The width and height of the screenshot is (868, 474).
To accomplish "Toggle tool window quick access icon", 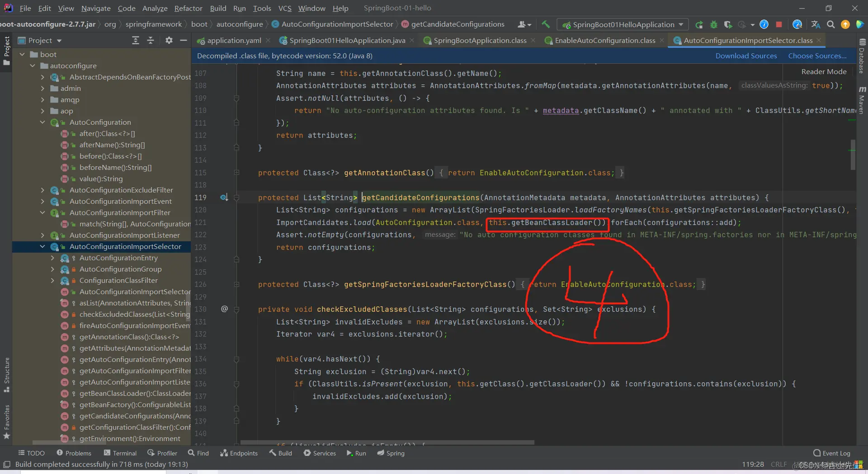I will click(6, 465).
